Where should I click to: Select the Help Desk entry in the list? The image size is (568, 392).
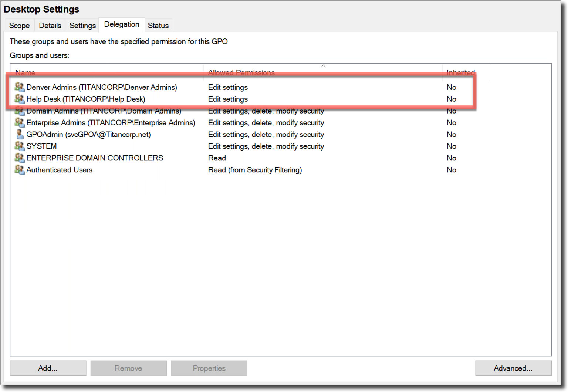(85, 99)
